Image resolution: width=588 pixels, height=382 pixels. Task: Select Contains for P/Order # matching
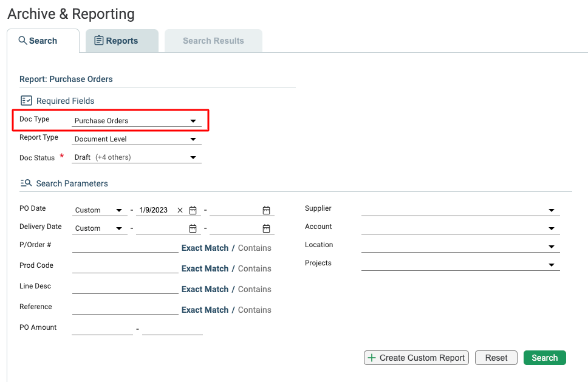[x=255, y=248]
